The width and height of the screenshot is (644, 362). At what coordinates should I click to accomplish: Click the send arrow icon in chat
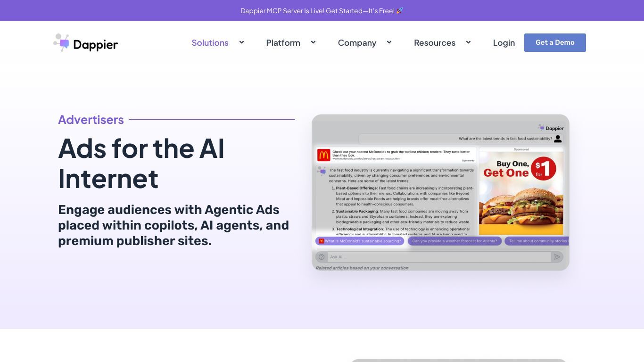tap(557, 257)
